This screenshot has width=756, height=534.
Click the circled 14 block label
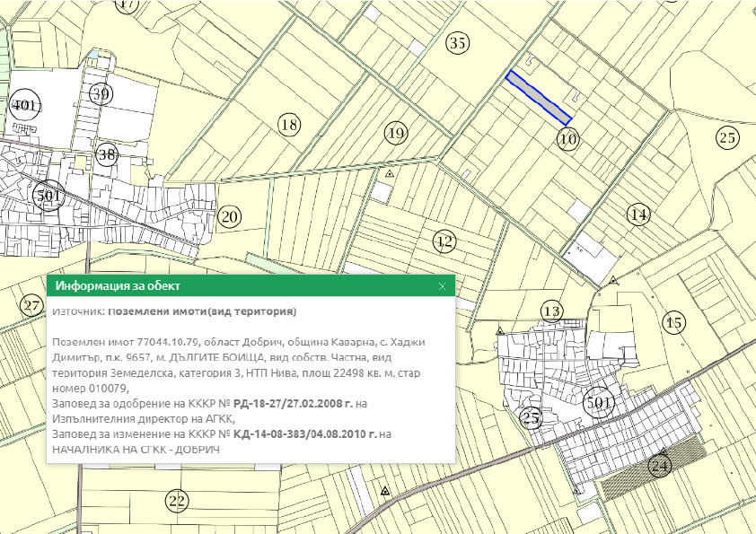click(x=637, y=214)
